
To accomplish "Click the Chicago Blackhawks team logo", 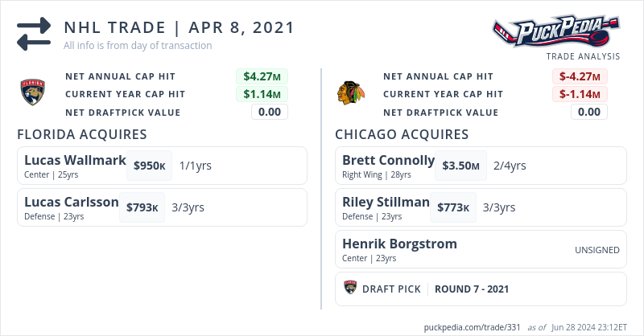I will click(350, 93).
